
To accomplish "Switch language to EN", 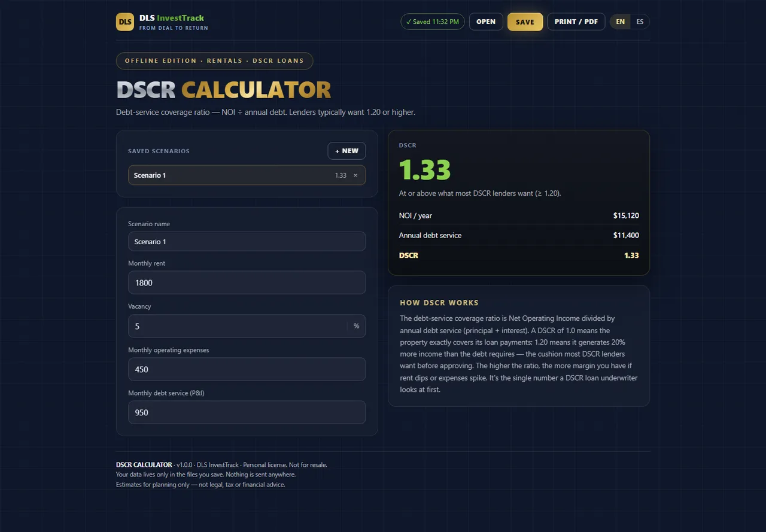I will click(621, 22).
